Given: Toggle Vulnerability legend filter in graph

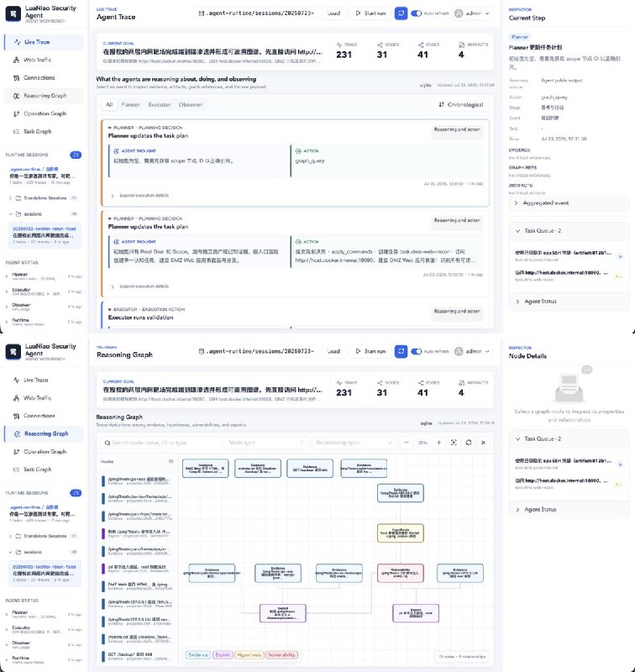Looking at the screenshot, I should 281,655.
